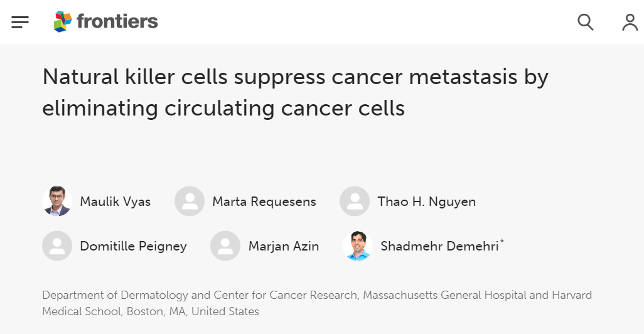Click the corresponding author asterisk
Viewport: 644px width, 334px height.
click(x=502, y=241)
